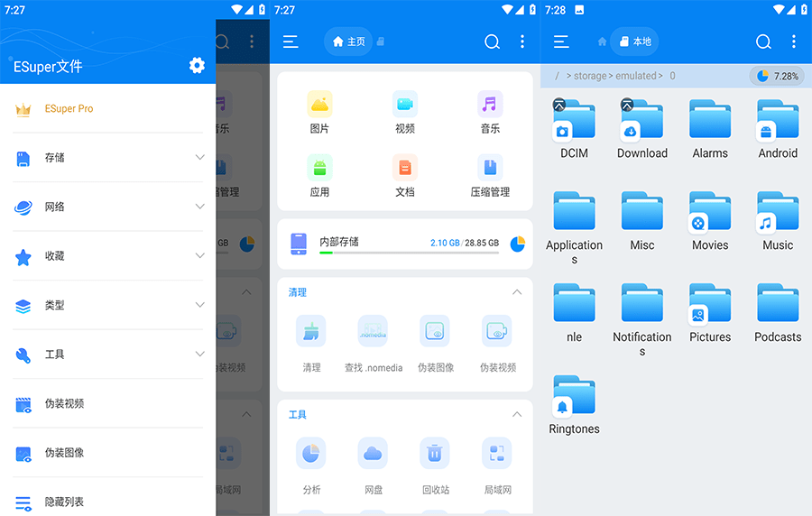Open the Notifications folder
This screenshot has height=516, width=812.
coord(642,320)
